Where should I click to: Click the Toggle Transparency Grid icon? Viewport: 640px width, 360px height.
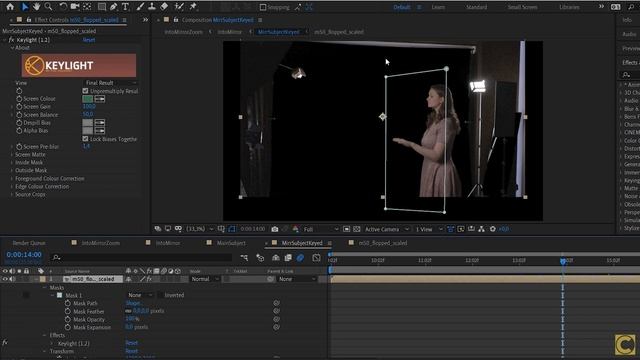tap(356, 229)
